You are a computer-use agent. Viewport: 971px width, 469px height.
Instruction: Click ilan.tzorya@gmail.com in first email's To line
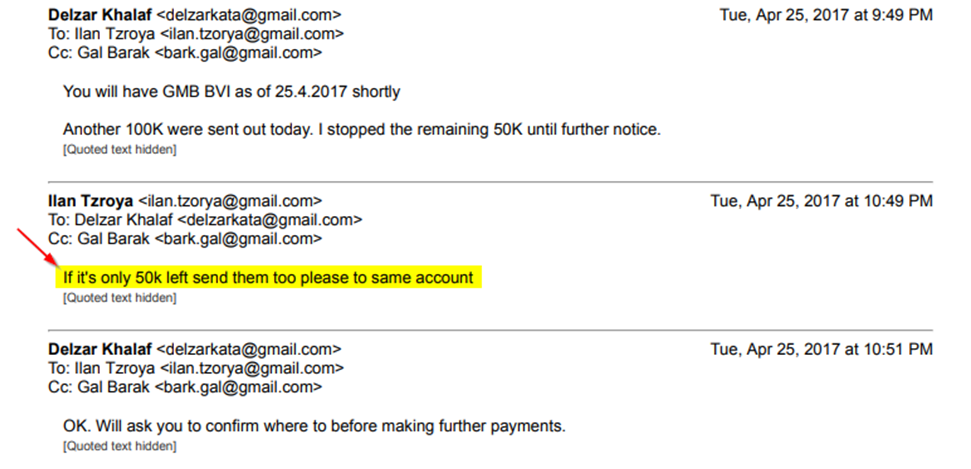pyautogui.click(x=252, y=34)
